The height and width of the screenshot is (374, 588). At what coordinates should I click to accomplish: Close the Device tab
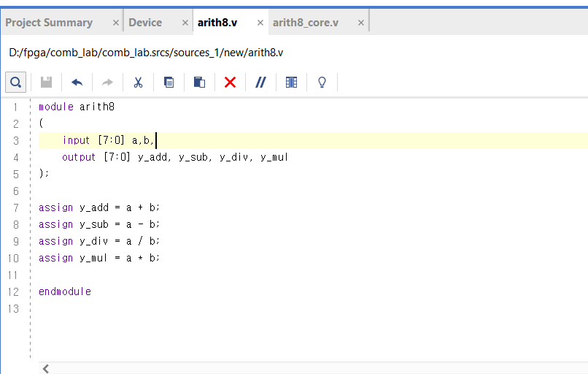[185, 23]
